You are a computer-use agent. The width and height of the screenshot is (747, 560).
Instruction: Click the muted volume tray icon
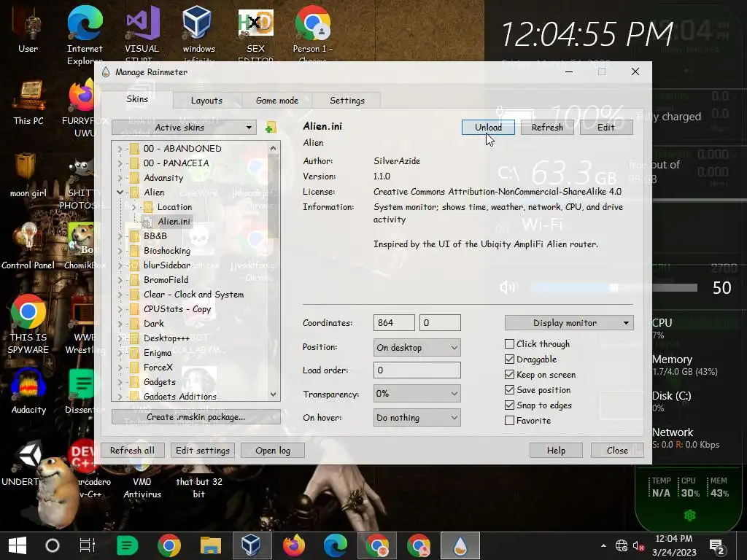(x=639, y=545)
